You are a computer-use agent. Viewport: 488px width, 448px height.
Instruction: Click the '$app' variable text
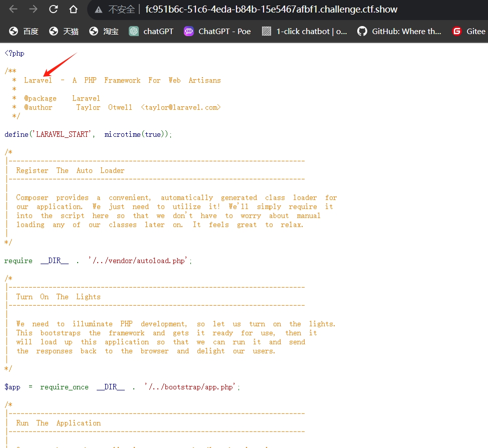[13, 387]
